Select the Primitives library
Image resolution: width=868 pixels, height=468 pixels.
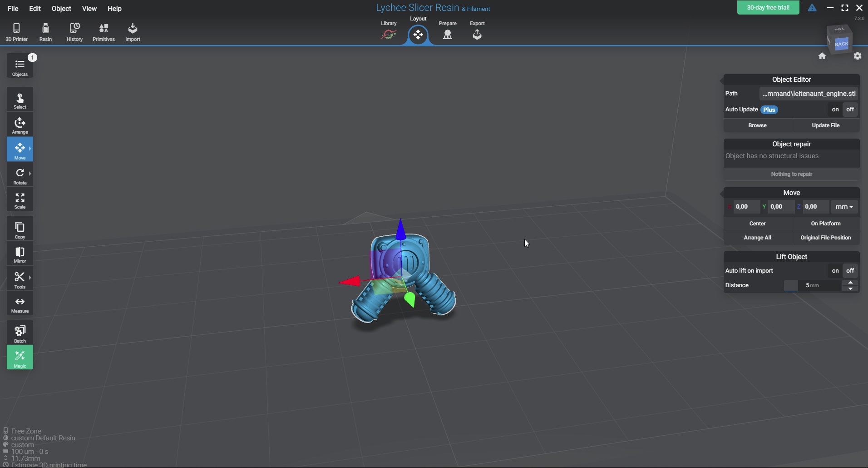coord(104,32)
